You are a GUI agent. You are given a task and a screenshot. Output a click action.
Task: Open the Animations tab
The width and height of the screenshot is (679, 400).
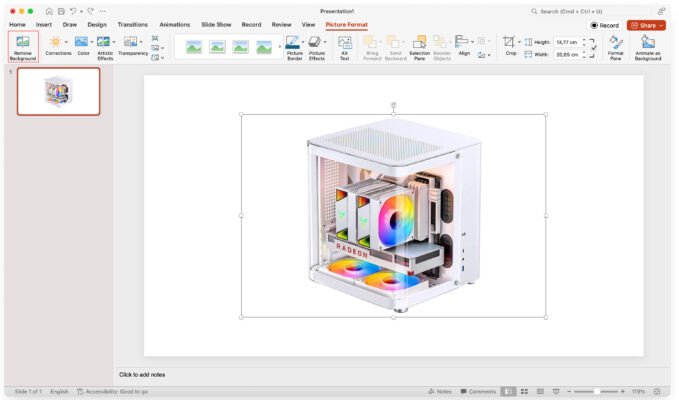pyautogui.click(x=175, y=25)
